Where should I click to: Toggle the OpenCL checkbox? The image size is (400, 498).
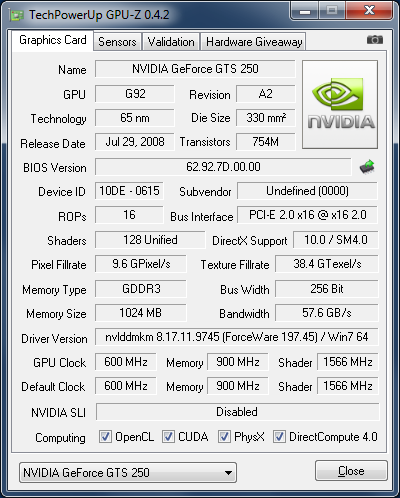(x=105, y=437)
